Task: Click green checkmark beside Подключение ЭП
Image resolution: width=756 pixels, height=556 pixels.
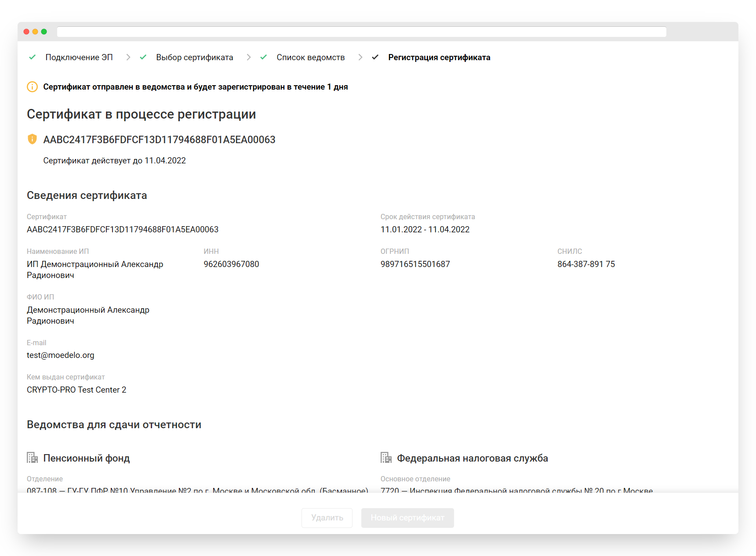Action: (32, 57)
